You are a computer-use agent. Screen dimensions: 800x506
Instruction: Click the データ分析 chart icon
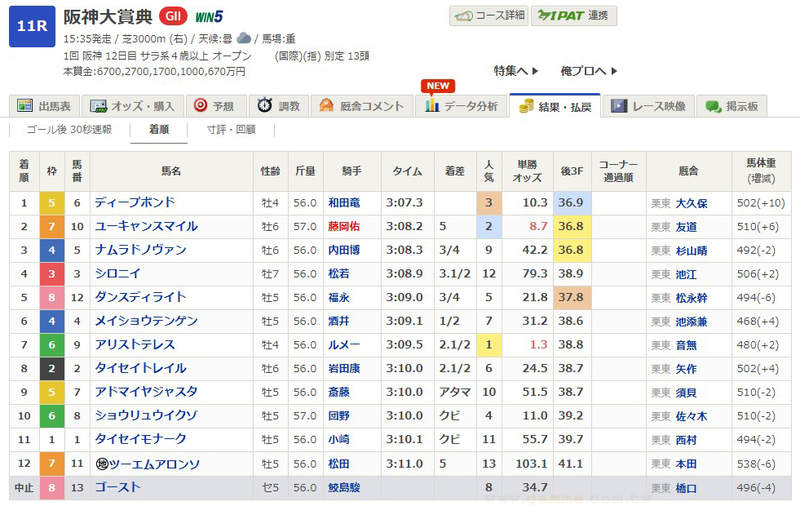pos(433,106)
